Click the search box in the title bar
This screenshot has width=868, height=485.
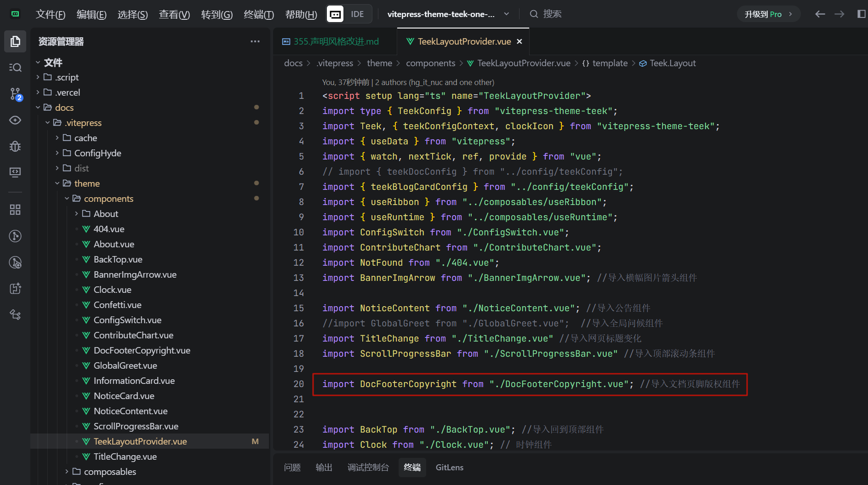pyautogui.click(x=546, y=14)
